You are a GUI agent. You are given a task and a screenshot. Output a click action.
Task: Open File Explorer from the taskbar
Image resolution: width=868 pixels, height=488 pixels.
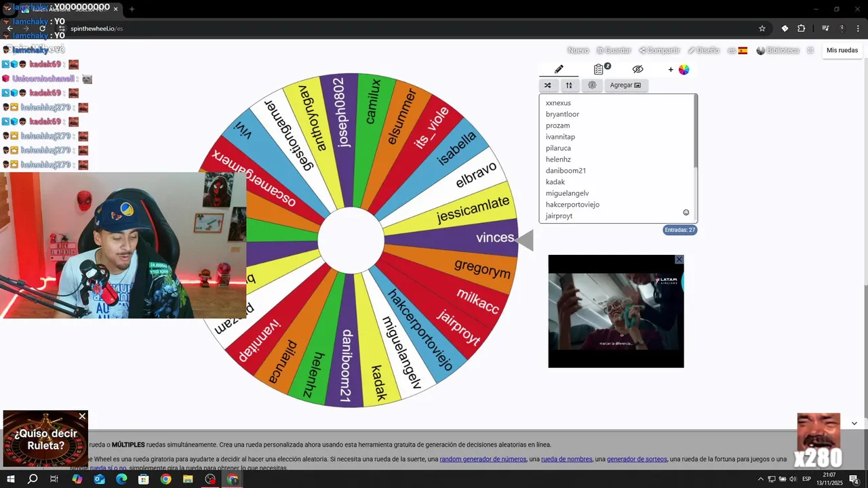click(x=188, y=479)
